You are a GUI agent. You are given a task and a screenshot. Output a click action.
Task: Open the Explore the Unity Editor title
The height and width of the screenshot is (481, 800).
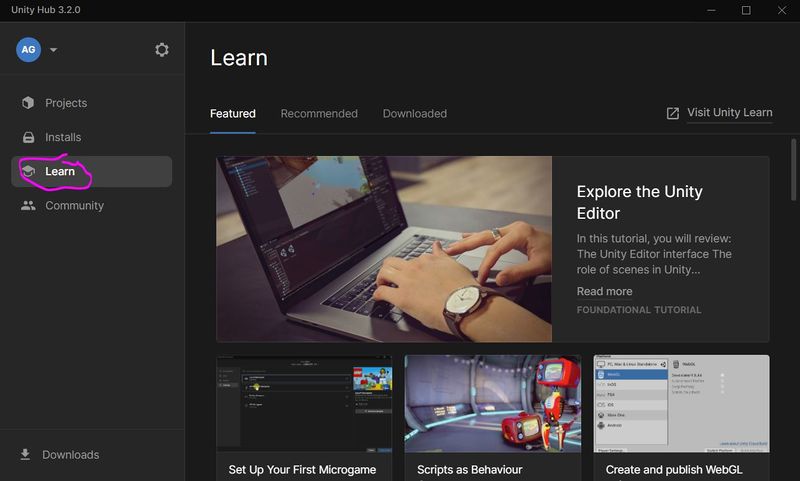639,202
